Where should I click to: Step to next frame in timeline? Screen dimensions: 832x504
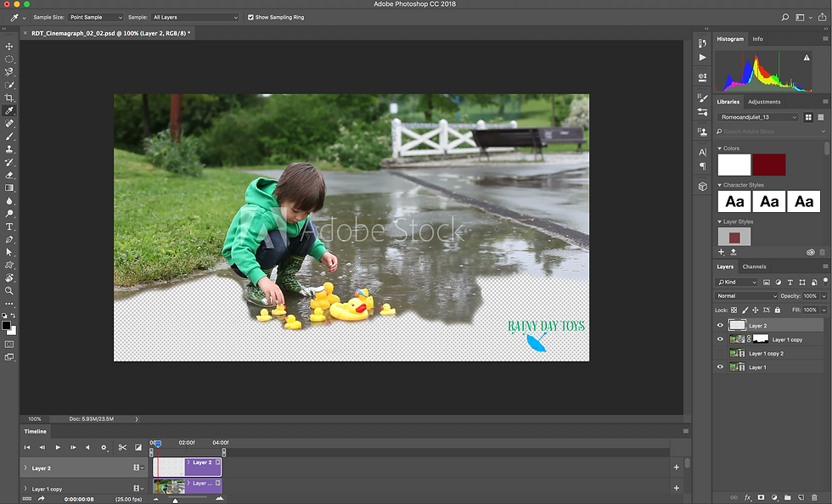[x=73, y=447]
